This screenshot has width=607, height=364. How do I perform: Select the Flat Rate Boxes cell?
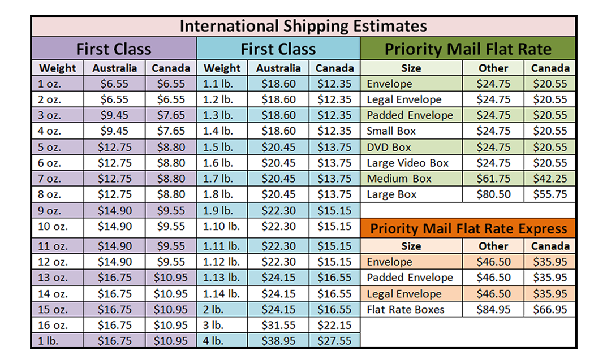tap(406, 310)
